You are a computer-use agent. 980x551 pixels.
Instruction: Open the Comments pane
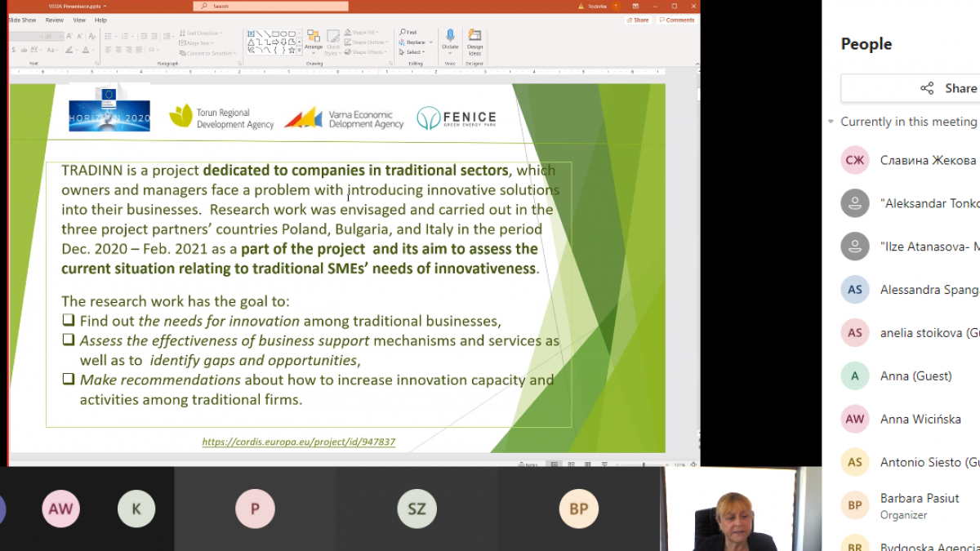click(677, 20)
